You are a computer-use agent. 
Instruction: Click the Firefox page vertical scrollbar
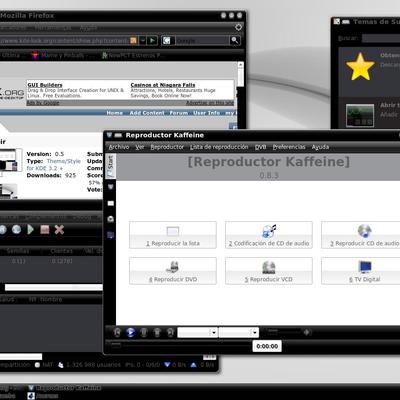click(x=240, y=75)
